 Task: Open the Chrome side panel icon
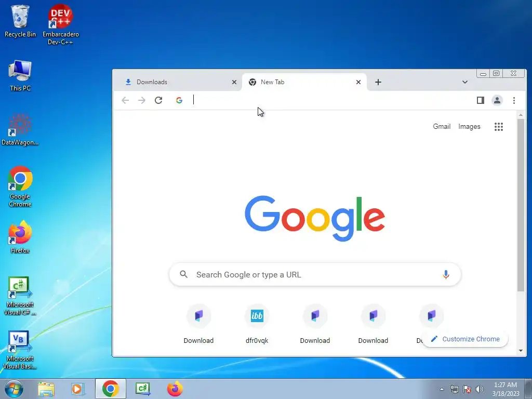pos(480,100)
